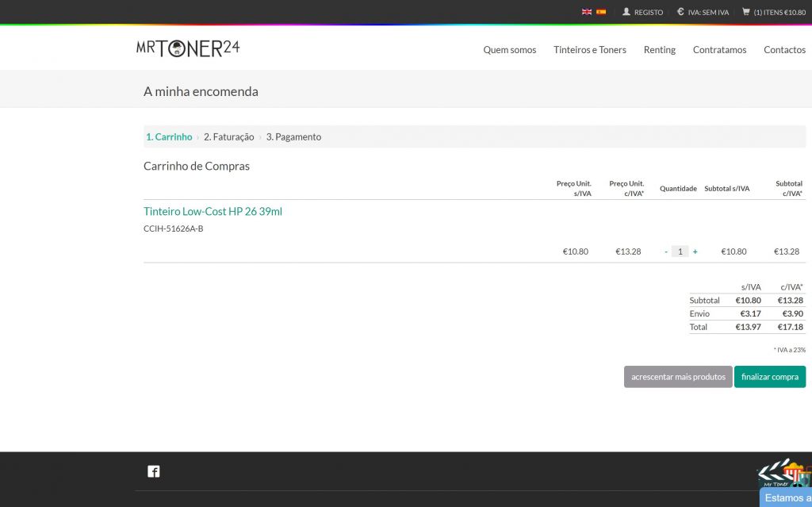The width and height of the screenshot is (812, 507).
Task: Switch language to Spanish flag
Action: click(x=601, y=12)
